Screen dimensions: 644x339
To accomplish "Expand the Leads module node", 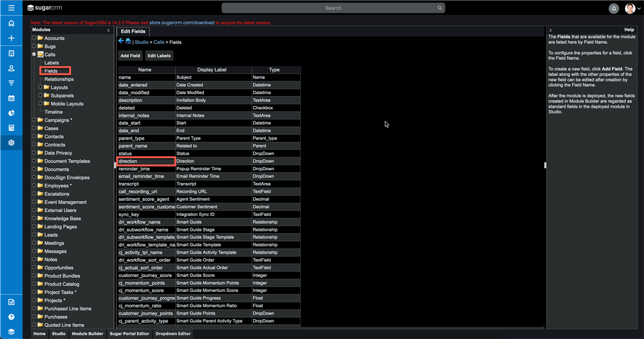I will click(x=34, y=235).
